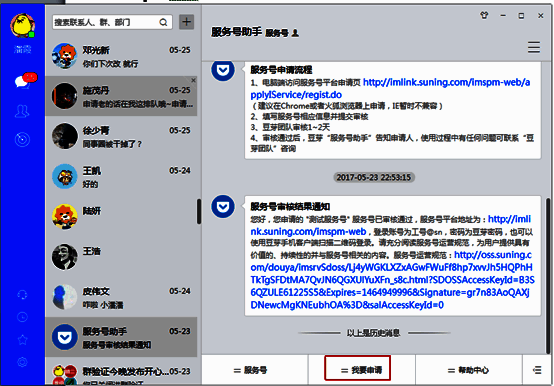Viewport: 554px width, 386px height.
Task: Open the oss.suning.com operating rules link
Action: 392,280
